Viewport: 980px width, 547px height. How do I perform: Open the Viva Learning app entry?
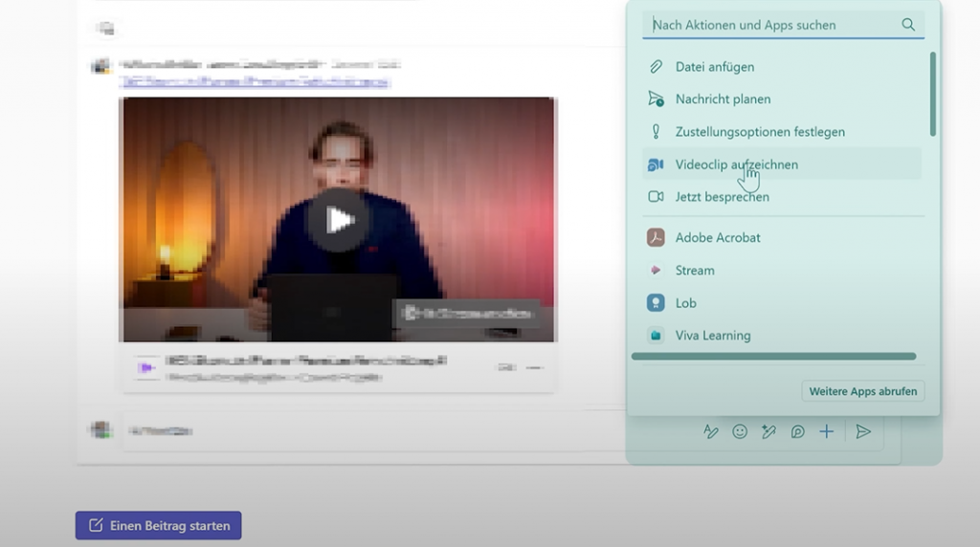pyautogui.click(x=781, y=336)
